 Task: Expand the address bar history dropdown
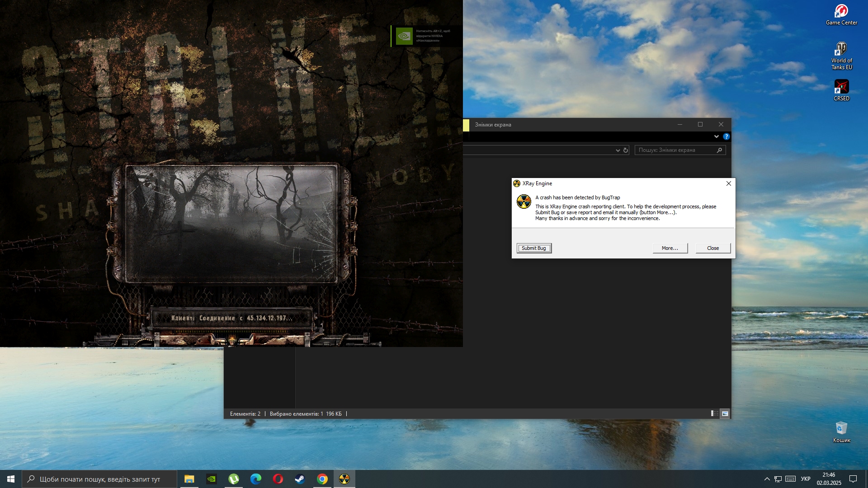pyautogui.click(x=618, y=150)
